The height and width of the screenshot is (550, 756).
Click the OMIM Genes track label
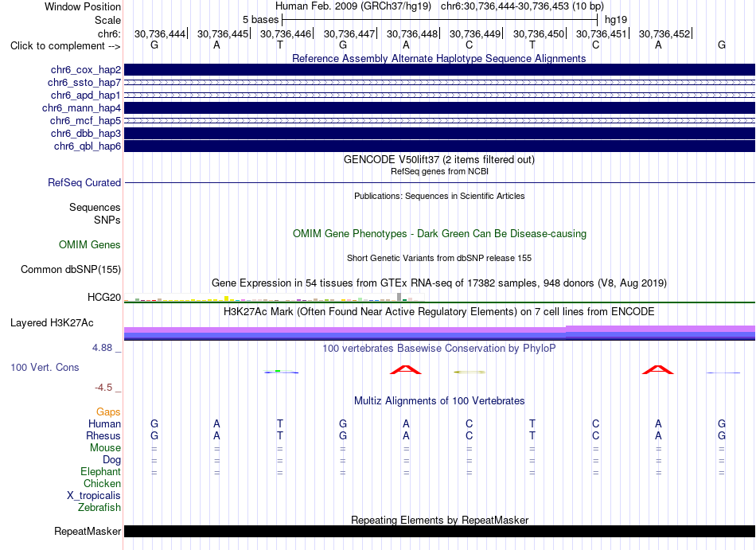click(x=90, y=245)
